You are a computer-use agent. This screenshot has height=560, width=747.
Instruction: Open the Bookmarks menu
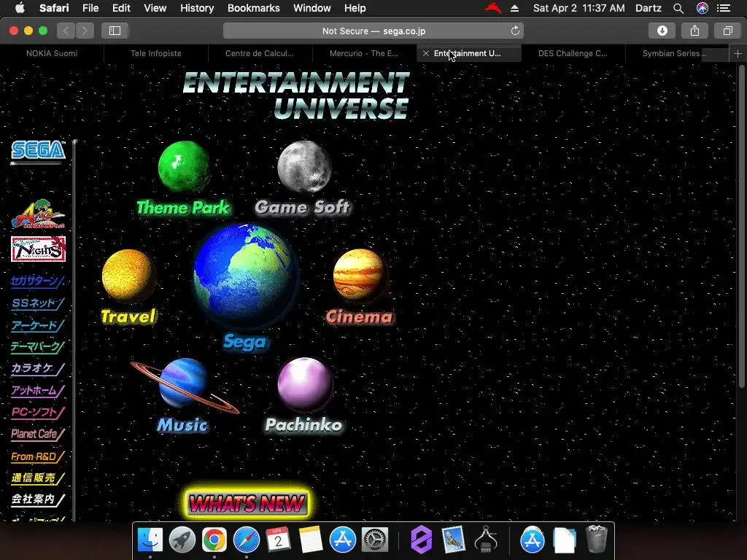[x=253, y=8]
